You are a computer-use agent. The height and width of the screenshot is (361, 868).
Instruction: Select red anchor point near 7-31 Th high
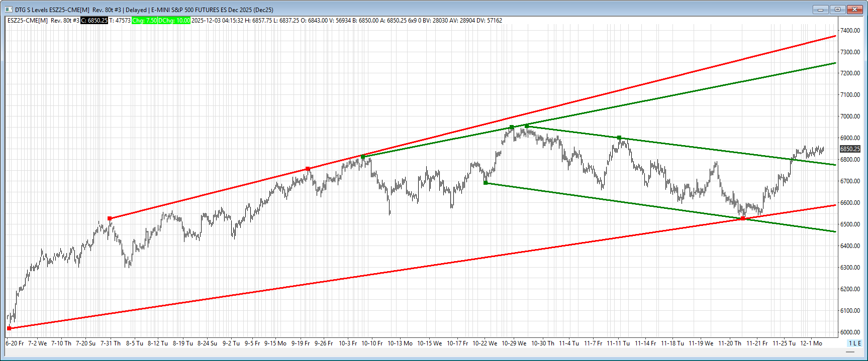110,218
